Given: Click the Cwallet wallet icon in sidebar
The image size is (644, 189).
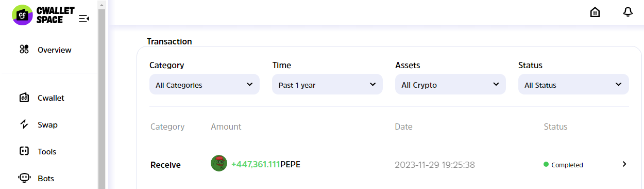Looking at the screenshot, I should 24,98.
